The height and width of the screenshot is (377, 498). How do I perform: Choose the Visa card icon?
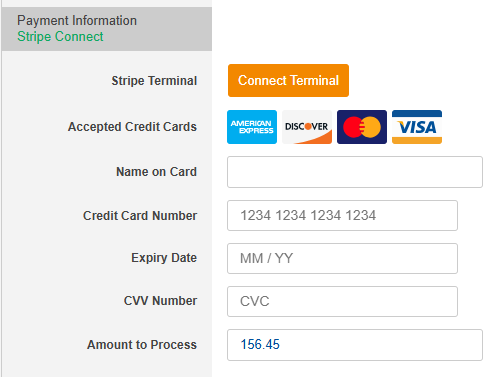coord(417,127)
